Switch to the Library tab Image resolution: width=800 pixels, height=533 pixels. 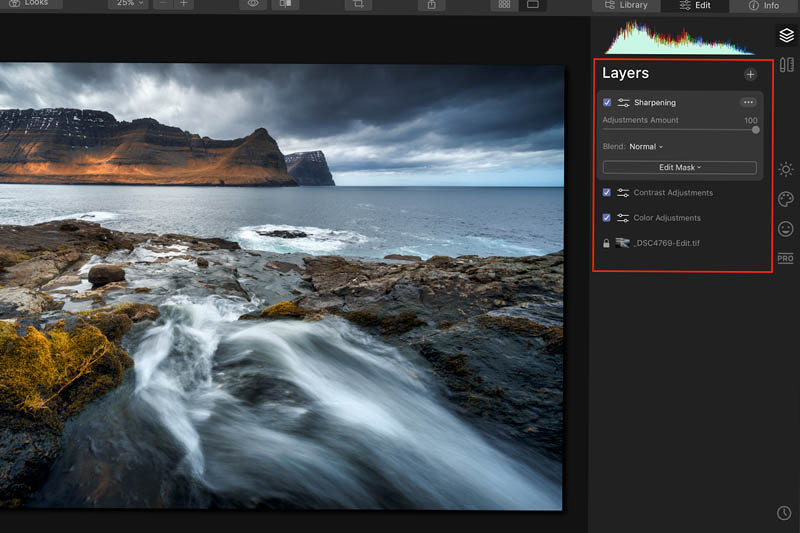pyautogui.click(x=626, y=5)
